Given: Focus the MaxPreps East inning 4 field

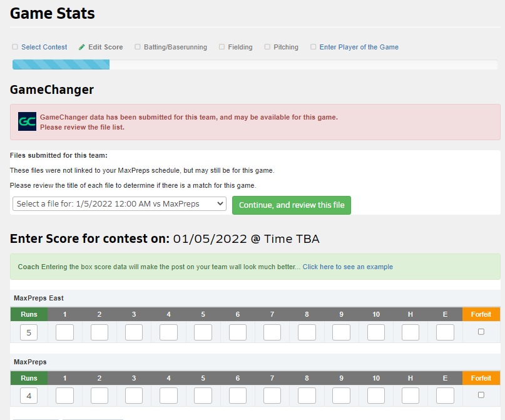Looking at the screenshot, I should [168, 332].
